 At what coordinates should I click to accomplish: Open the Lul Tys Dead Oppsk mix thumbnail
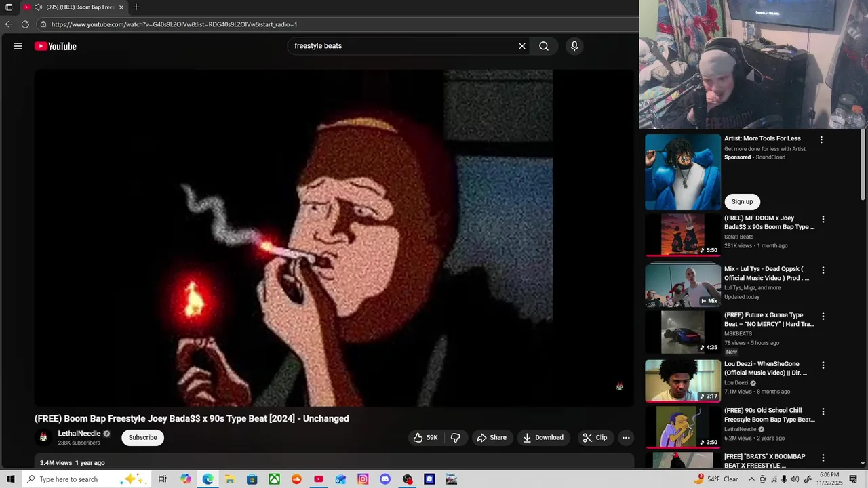[683, 285]
